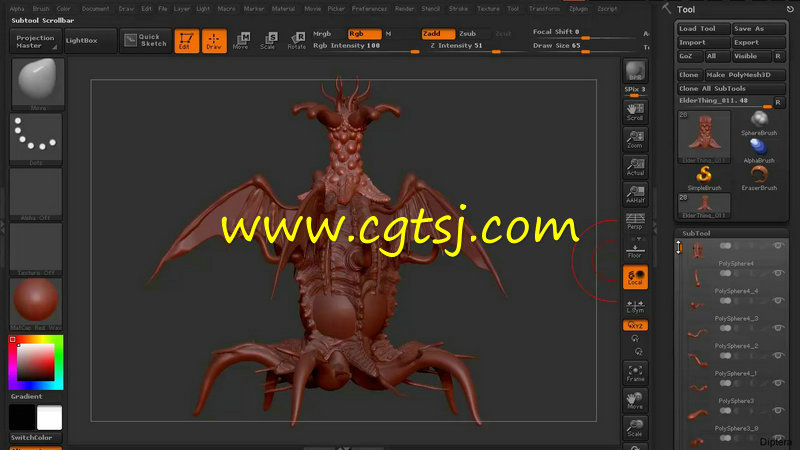Toggle Draw mode button
800x450 pixels.
tap(214, 41)
